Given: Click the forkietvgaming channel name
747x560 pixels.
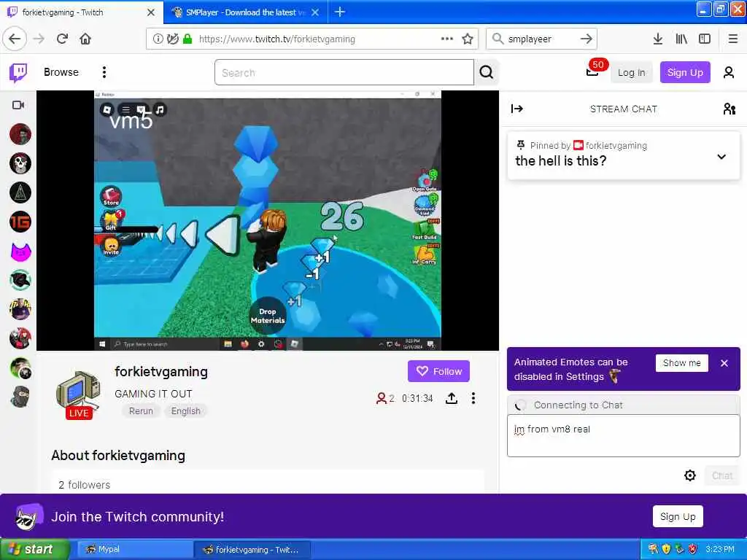Looking at the screenshot, I should [161, 371].
